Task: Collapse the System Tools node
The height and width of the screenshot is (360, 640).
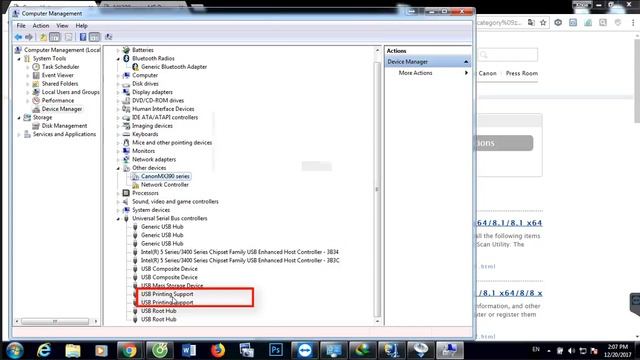Action: [19, 59]
